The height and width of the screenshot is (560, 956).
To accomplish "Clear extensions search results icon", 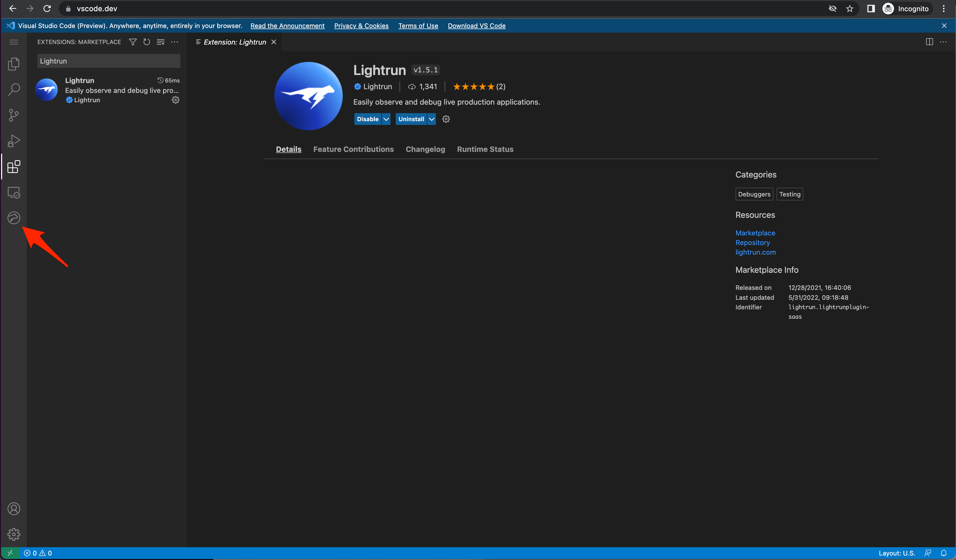I will (x=160, y=42).
